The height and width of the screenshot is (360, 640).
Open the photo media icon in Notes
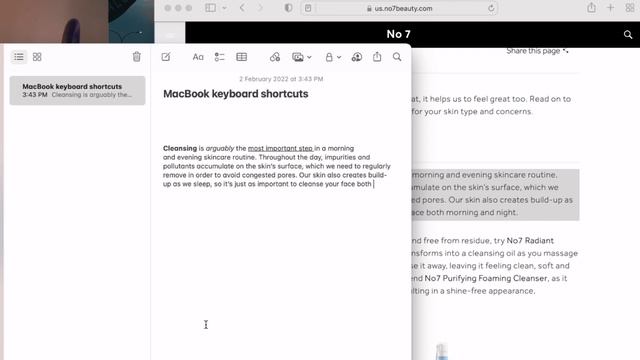pos(298,57)
